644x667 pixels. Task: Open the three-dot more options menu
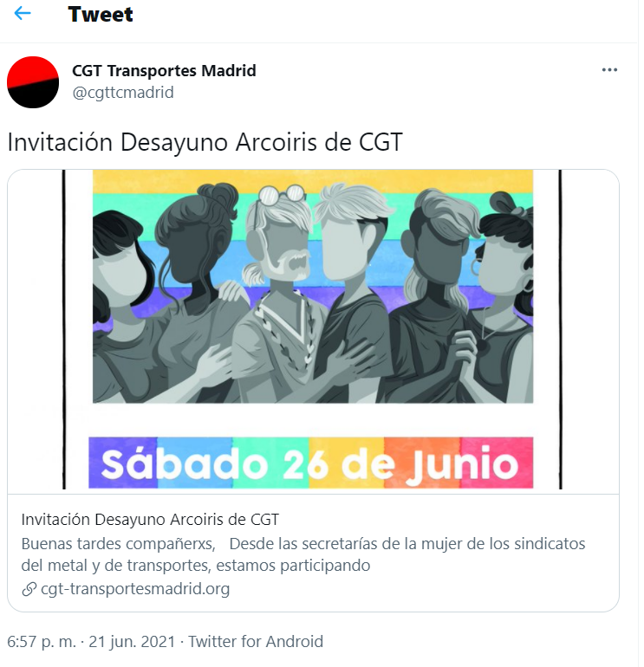[609, 70]
